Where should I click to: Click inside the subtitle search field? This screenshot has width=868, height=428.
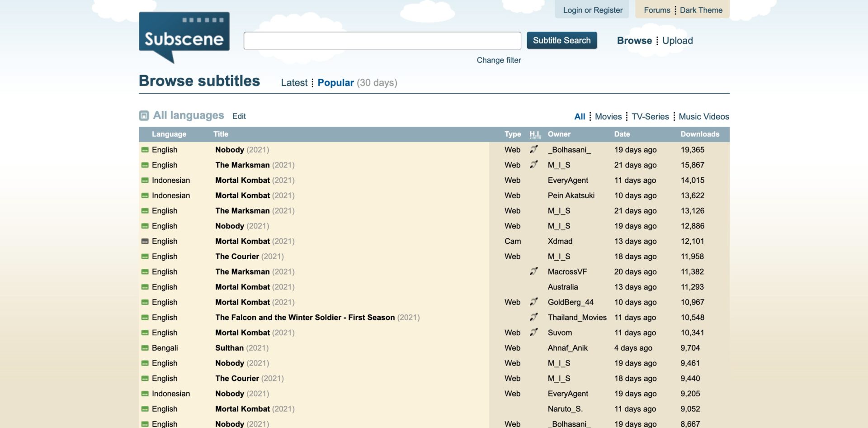click(x=382, y=40)
